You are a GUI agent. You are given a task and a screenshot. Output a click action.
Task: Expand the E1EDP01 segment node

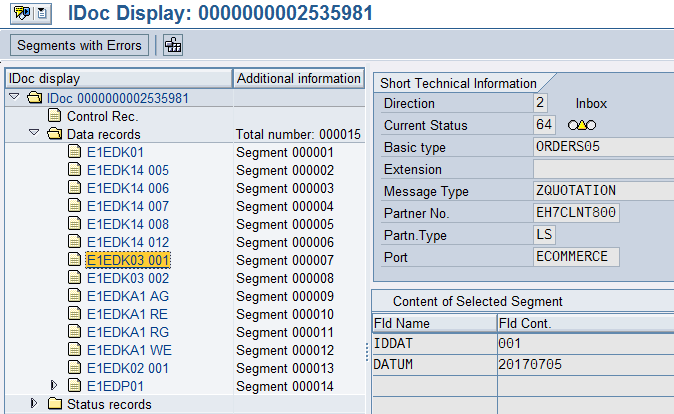pos(54,385)
